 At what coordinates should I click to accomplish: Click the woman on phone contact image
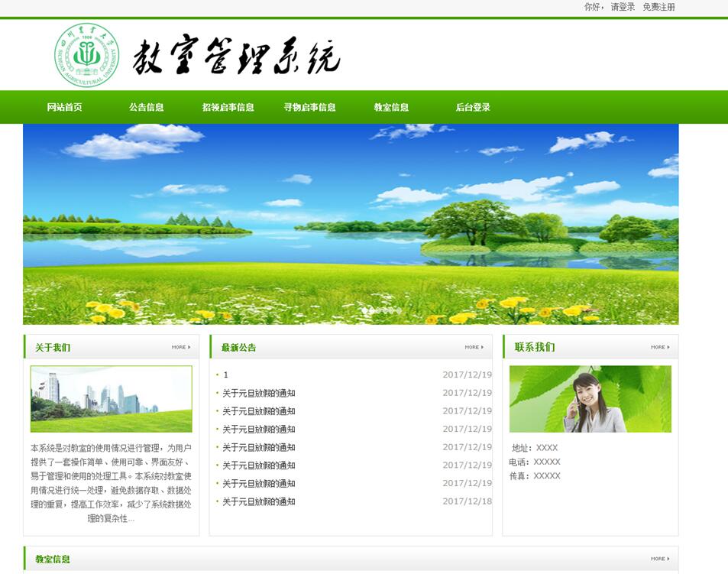click(x=590, y=399)
